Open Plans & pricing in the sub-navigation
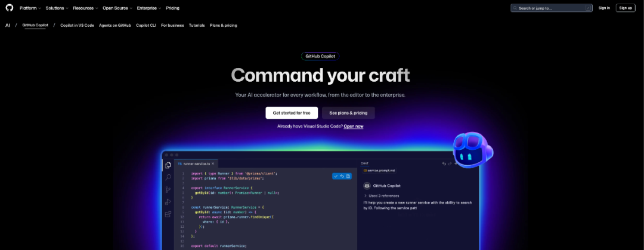 point(224,25)
